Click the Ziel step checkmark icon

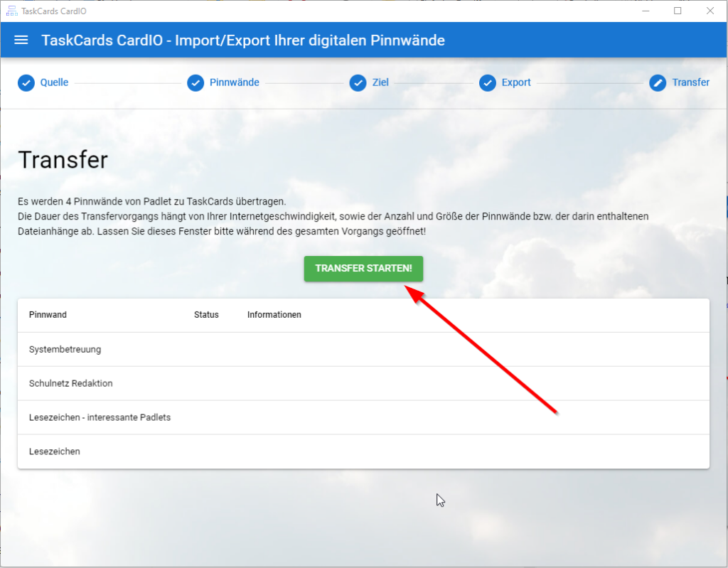(358, 83)
